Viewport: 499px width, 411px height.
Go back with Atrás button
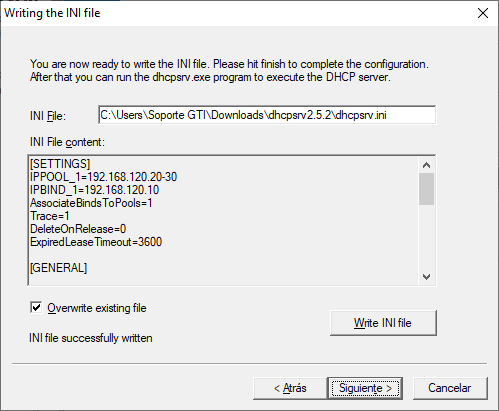(x=290, y=388)
